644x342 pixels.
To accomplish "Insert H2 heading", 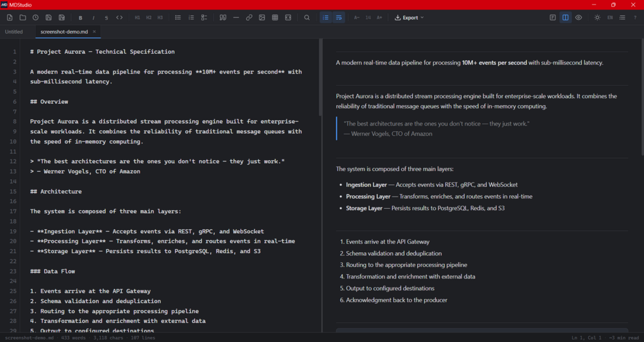I will pos(149,18).
